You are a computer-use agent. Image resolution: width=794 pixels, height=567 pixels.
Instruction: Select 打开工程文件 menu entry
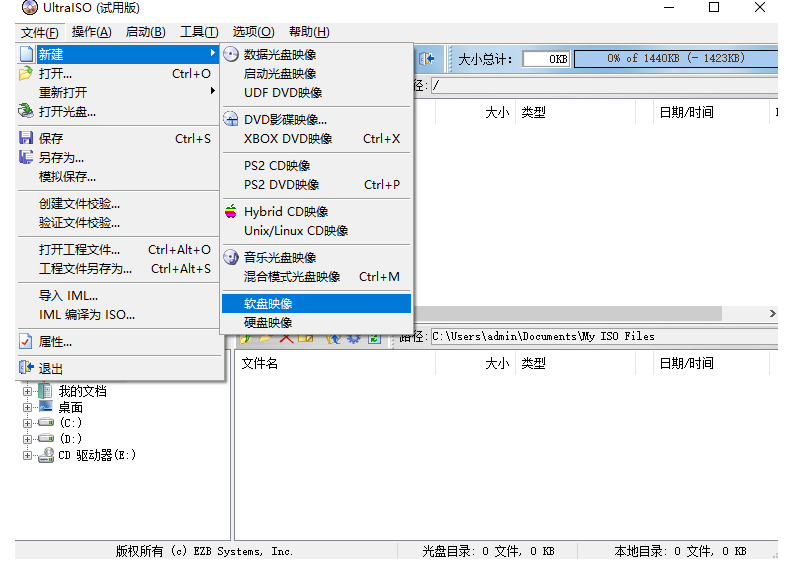(118, 250)
